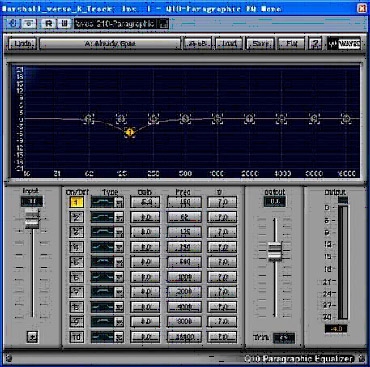This screenshot has width=370, height=367.
Task: Open the filter Type selector for band 6
Action: tap(107, 277)
